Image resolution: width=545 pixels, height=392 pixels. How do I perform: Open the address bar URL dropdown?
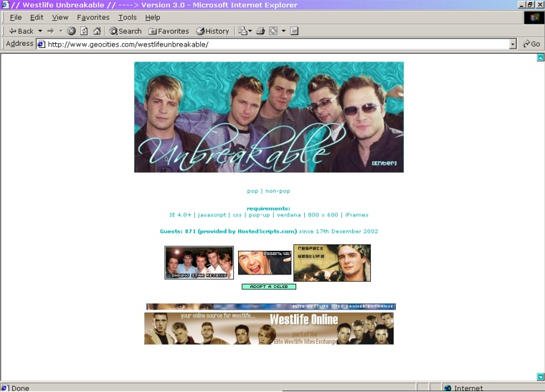512,44
